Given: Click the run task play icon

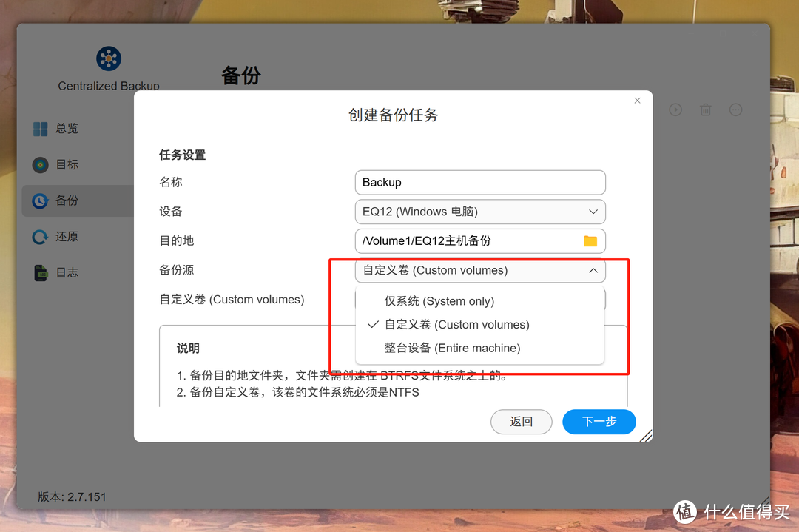Looking at the screenshot, I should point(675,110).
